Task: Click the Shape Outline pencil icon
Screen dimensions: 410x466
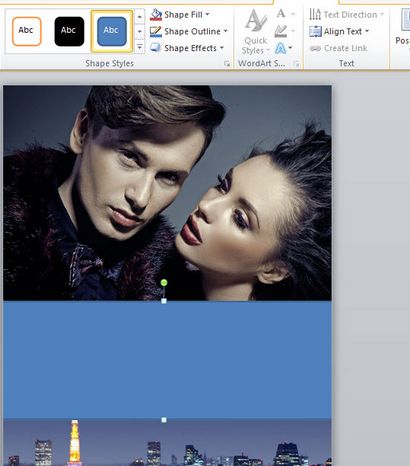Action: point(156,31)
